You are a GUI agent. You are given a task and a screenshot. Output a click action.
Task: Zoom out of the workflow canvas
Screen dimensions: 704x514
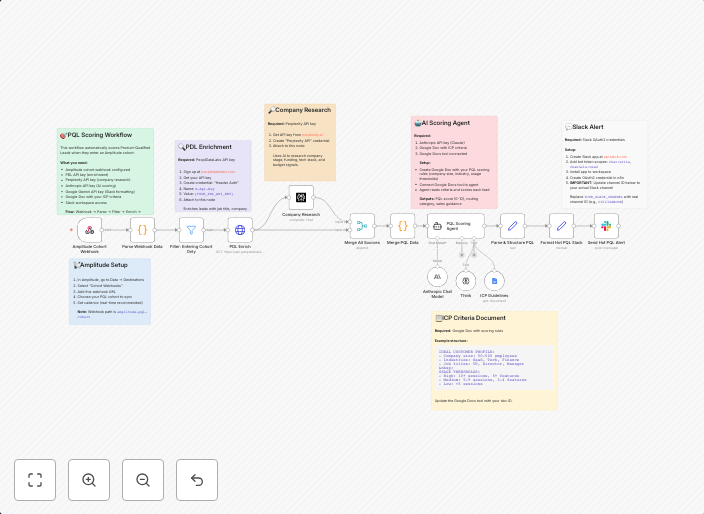pyautogui.click(x=143, y=480)
